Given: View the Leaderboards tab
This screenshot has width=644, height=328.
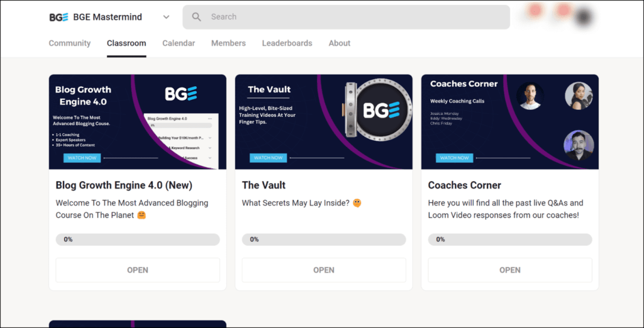Looking at the screenshot, I should click(x=287, y=43).
